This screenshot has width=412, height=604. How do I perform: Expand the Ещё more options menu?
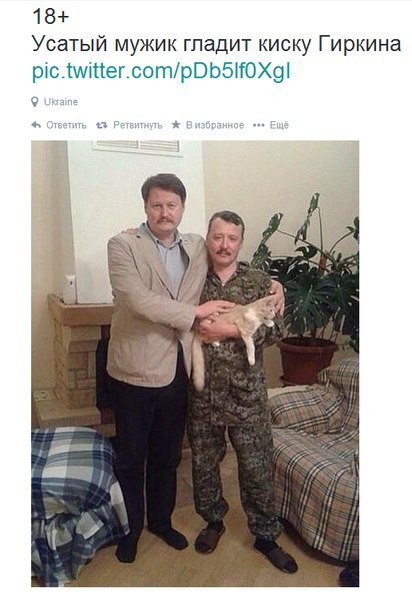click(279, 125)
